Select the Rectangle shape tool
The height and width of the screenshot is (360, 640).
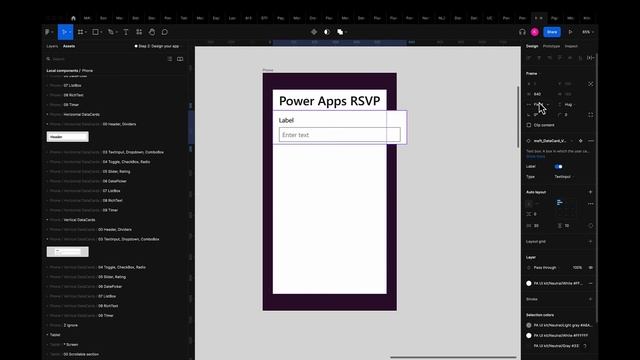pyautogui.click(x=96, y=32)
